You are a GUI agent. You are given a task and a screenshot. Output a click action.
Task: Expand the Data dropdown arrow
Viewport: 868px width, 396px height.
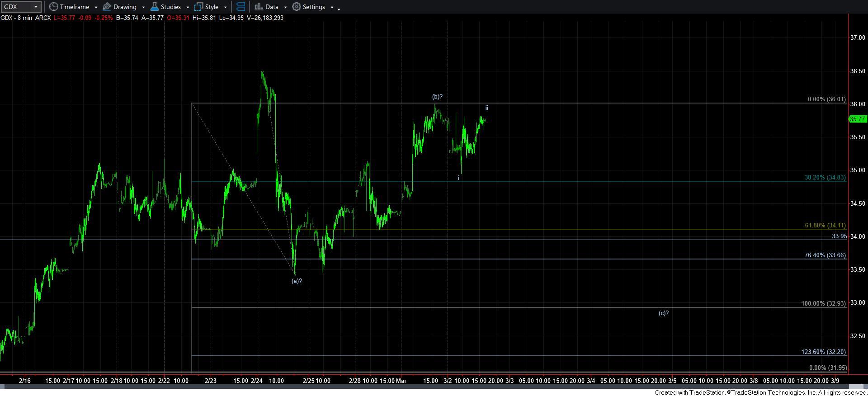click(x=285, y=7)
